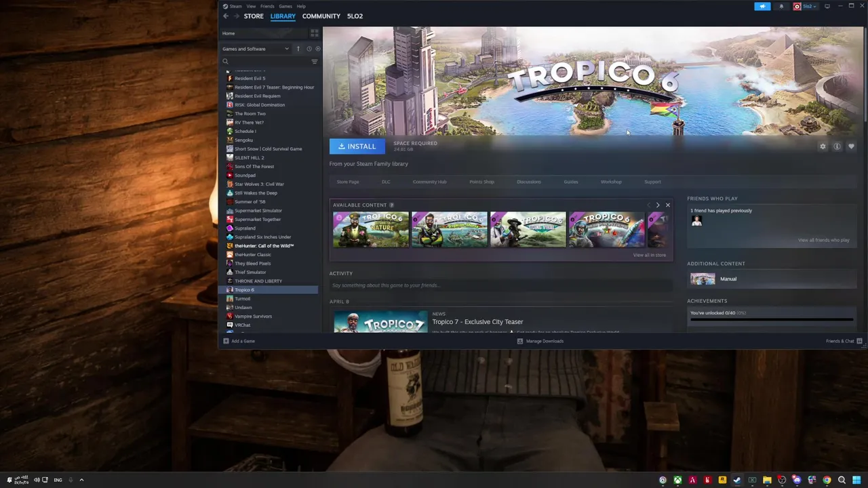The height and width of the screenshot is (488, 868).
Task: Click Add a Game
Action: tap(239, 341)
